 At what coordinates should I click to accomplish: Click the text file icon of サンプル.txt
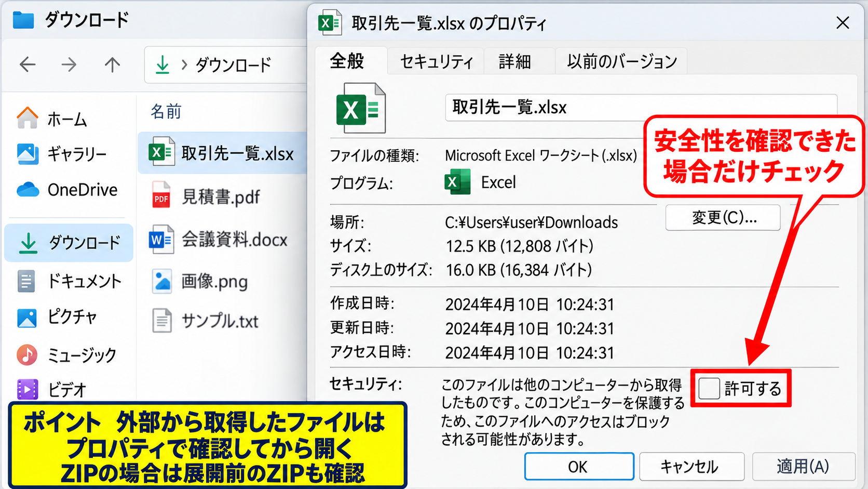[162, 321]
